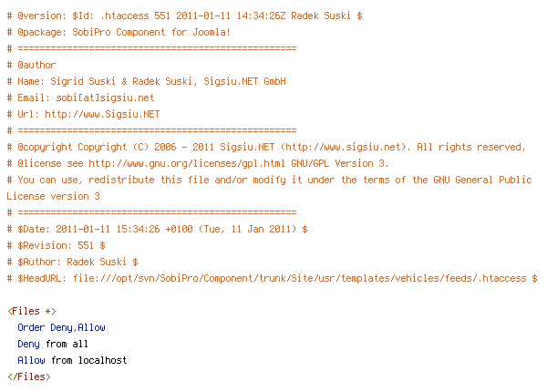The width and height of the screenshot is (547, 392).
Task: Click the Order Deny,Allow directive
Action: coord(61,327)
